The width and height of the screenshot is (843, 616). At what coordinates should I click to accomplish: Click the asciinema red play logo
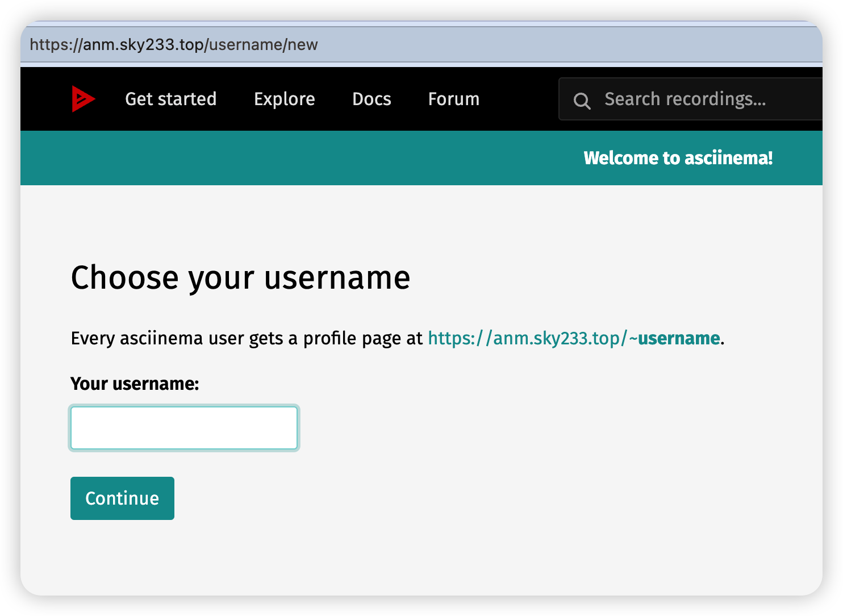tap(83, 99)
